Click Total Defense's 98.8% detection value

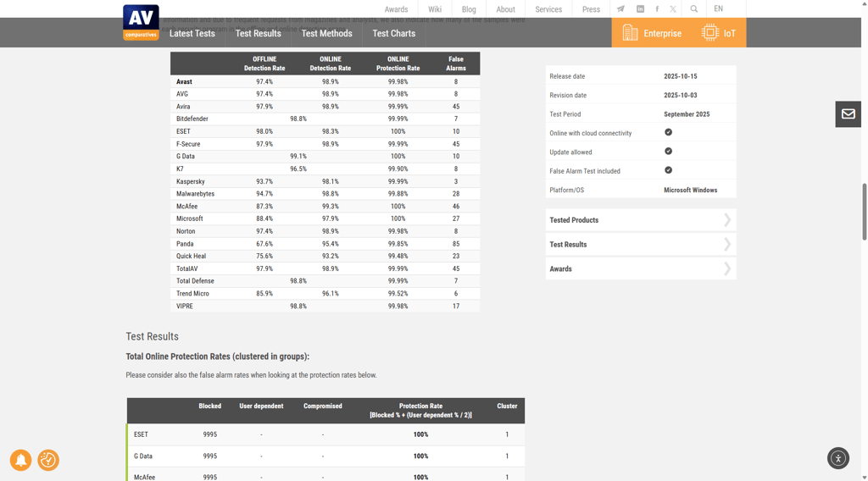coord(298,281)
